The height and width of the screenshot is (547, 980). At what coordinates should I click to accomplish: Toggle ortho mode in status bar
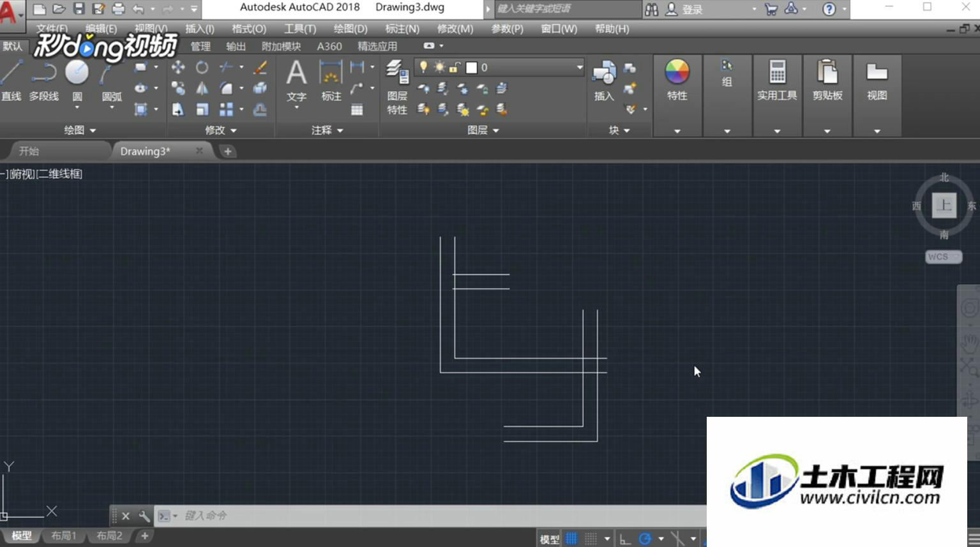625,539
